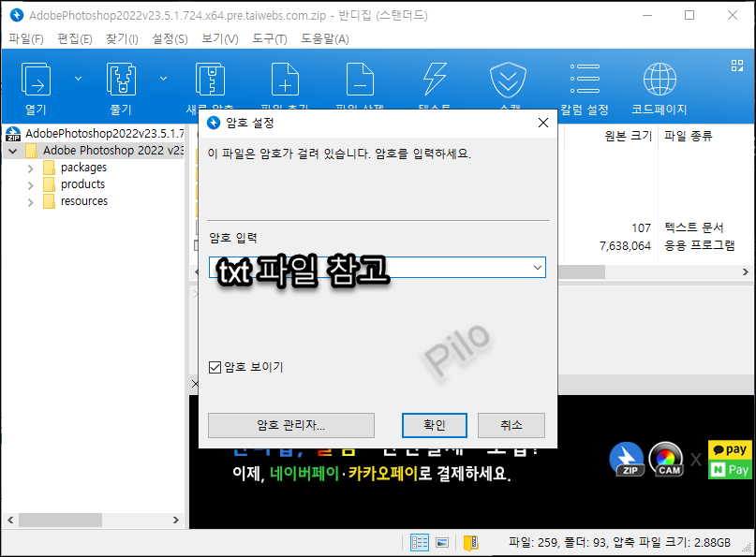This screenshot has width=756, height=557.
Task: Click the Kakao pay badge in the ad
Action: [730, 449]
